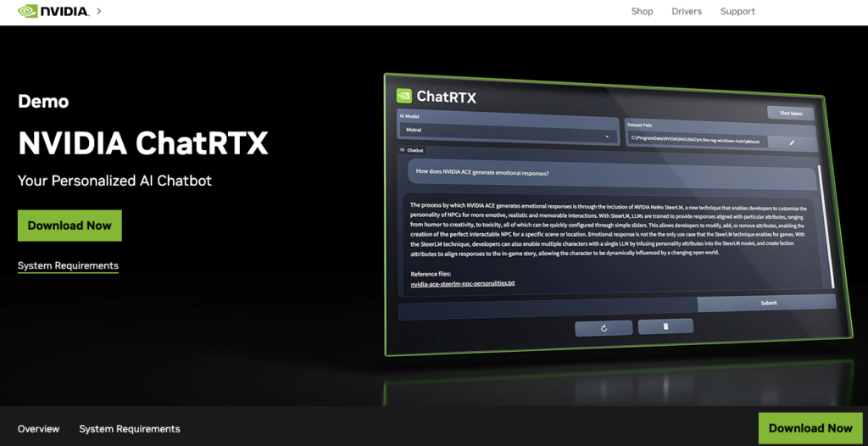Screen dimensions: 868x446
Task: Click the NVIDIA logo in the header
Action: pos(53,11)
